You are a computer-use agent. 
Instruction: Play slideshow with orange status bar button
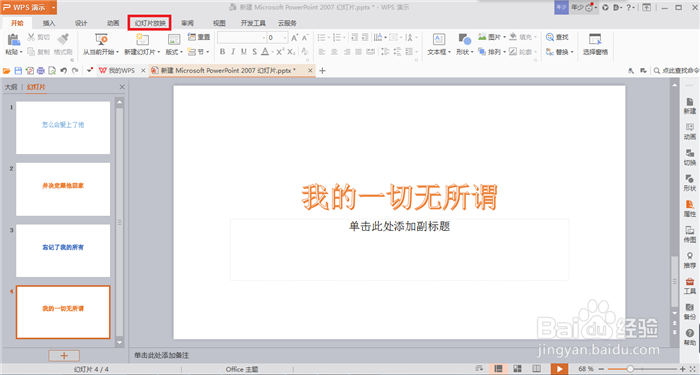tap(558, 369)
